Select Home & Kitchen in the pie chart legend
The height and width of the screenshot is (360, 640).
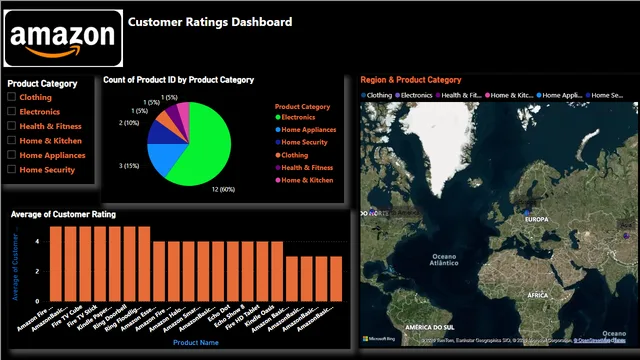tap(304, 180)
